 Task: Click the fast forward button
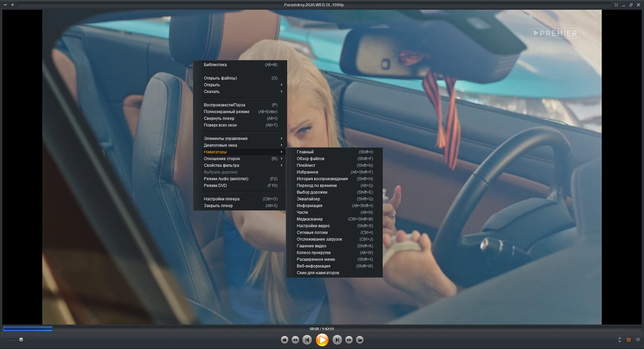[x=349, y=339]
